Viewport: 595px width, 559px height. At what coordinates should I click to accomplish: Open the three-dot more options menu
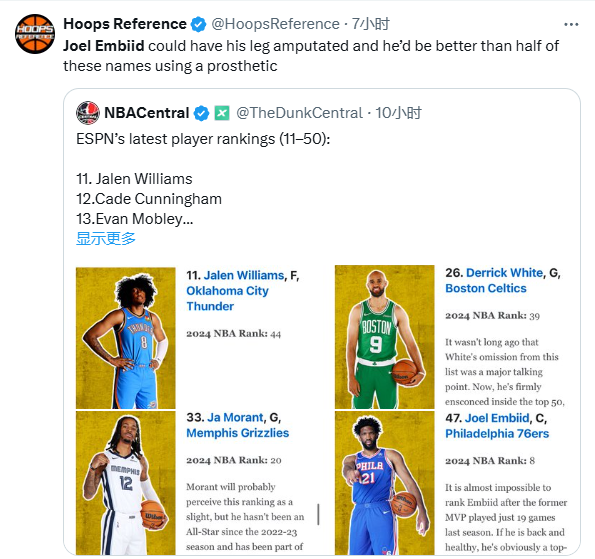pyautogui.click(x=571, y=25)
